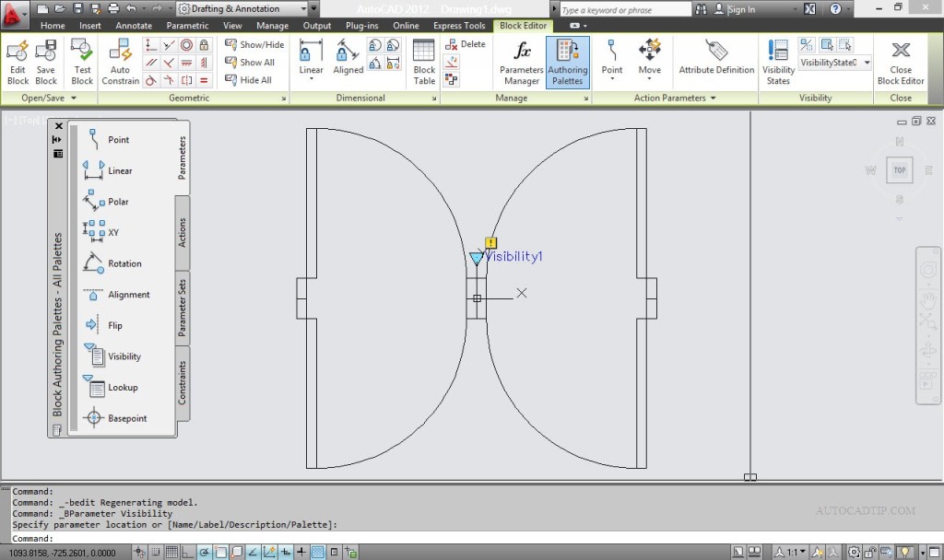The width and height of the screenshot is (944, 560).
Task: Toggle Object Snap in status bar
Action: tap(220, 552)
